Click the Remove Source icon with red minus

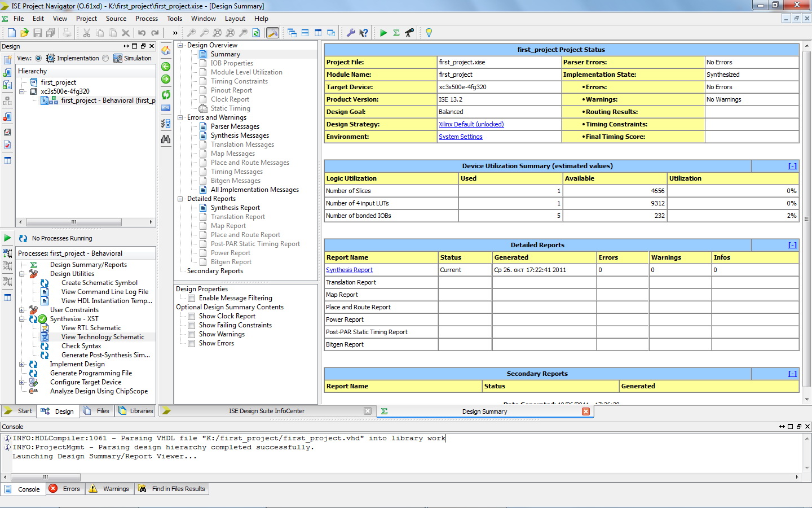7,116
